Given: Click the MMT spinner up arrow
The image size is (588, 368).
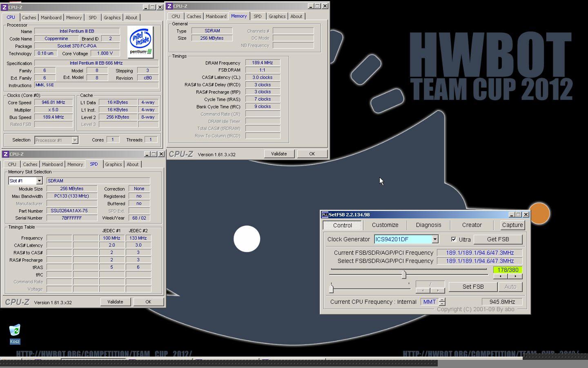Looking at the screenshot, I should (x=442, y=300).
